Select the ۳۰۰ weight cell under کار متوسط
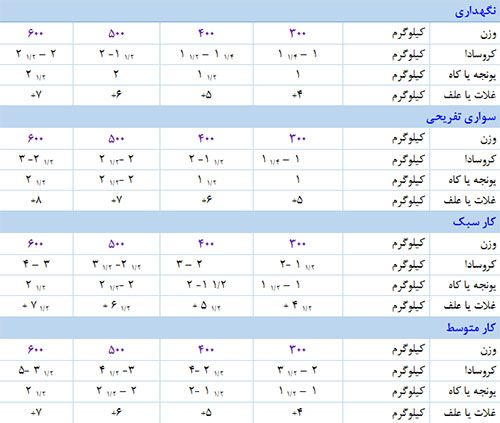The image size is (500, 423). [x=298, y=350]
